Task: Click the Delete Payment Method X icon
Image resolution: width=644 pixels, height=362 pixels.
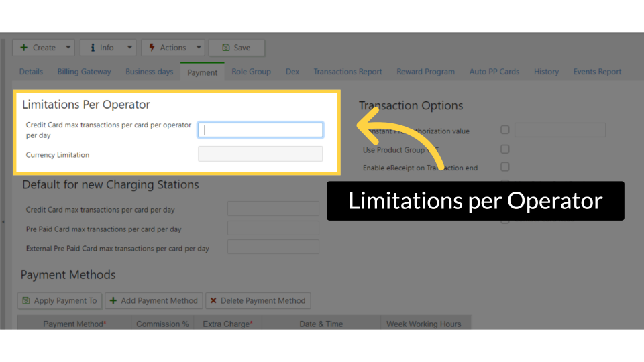Action: point(213,301)
